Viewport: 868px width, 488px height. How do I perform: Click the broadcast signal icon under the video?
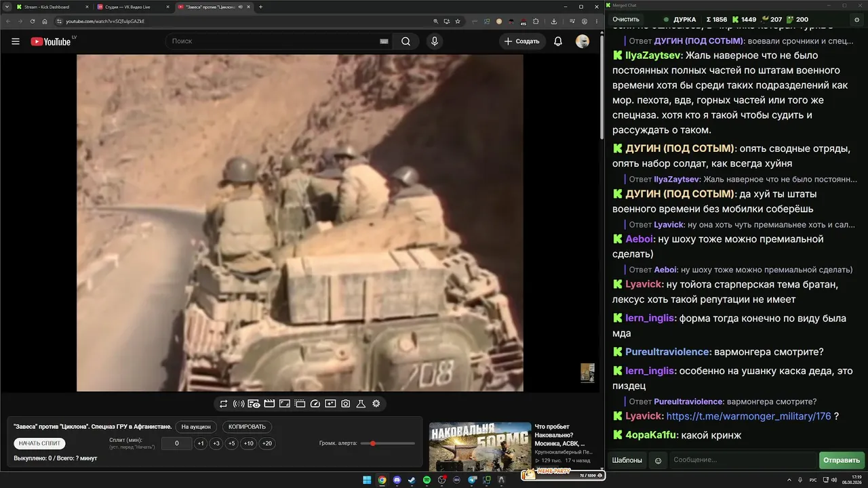click(x=239, y=404)
